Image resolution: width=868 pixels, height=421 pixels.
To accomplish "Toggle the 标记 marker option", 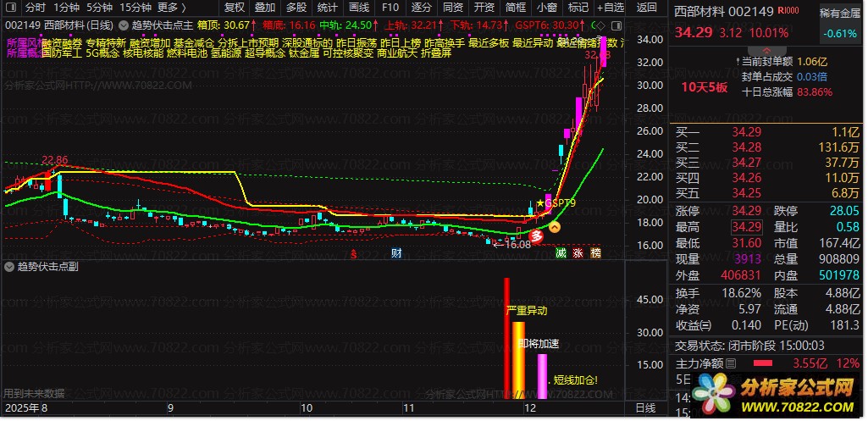I will [x=578, y=7].
